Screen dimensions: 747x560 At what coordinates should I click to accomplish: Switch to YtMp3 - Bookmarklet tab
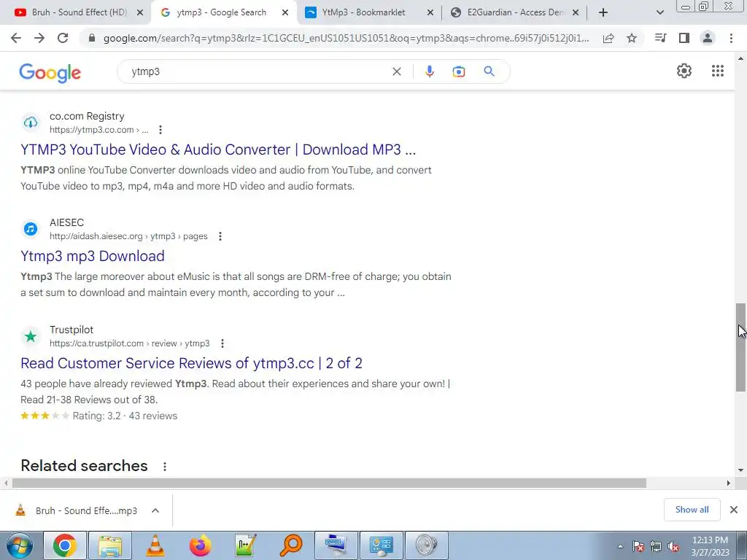pos(363,12)
